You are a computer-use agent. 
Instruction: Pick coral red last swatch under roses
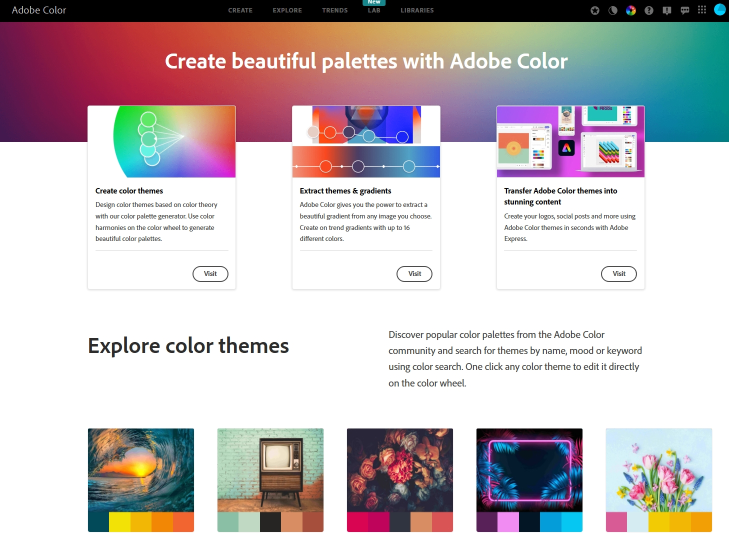pyautogui.click(x=442, y=522)
